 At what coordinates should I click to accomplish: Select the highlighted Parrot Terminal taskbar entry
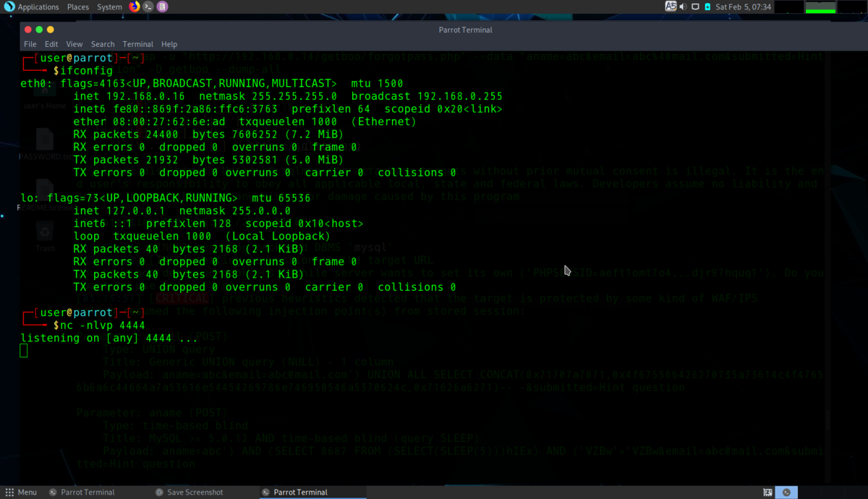point(312,492)
